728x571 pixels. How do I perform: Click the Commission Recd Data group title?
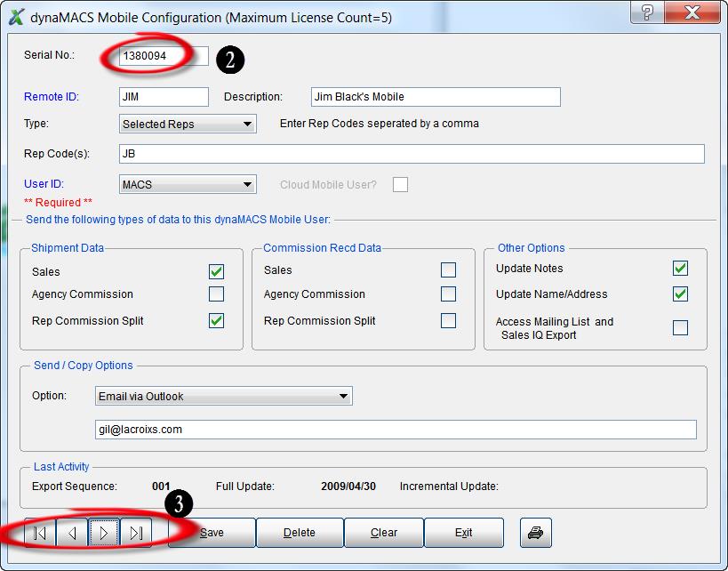coord(322,248)
